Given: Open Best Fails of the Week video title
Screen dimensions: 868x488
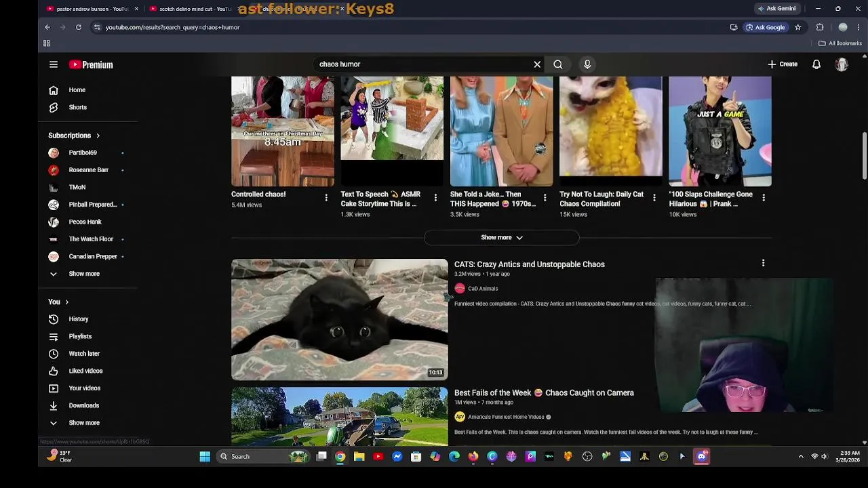Looking at the screenshot, I should click(x=544, y=393).
